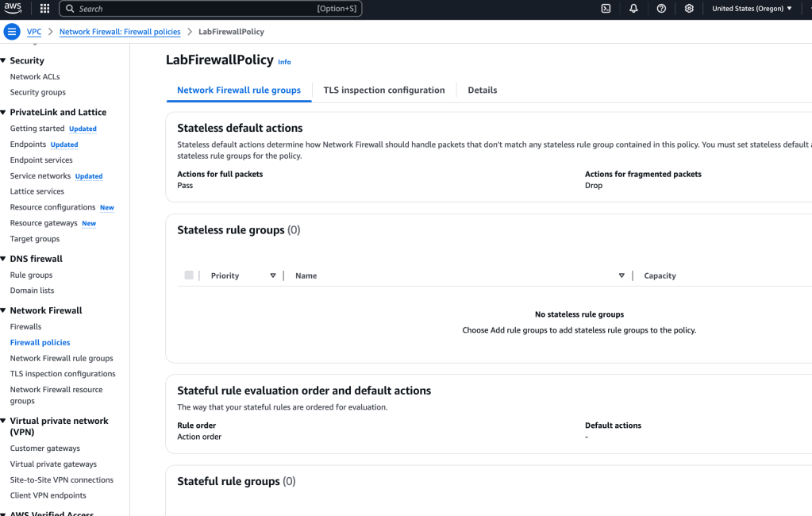812x516 pixels.
Task: Collapse the Network Firewall sidebar section
Action: tap(3, 310)
